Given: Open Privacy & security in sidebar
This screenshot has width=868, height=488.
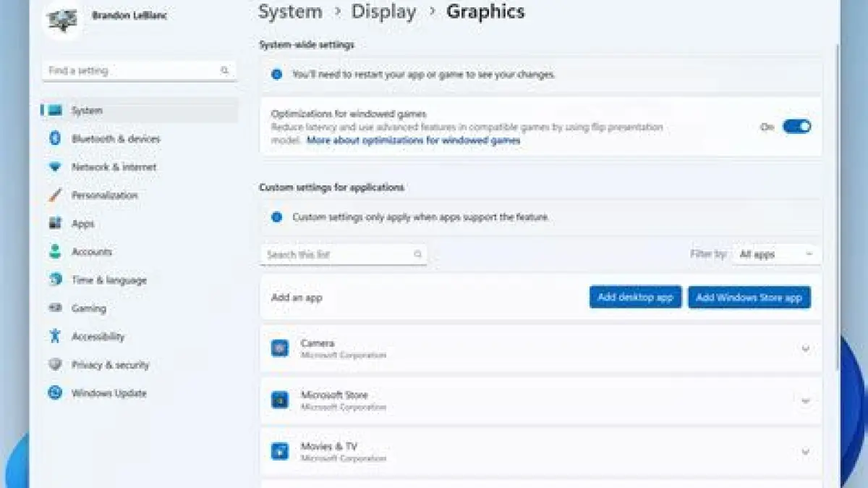Looking at the screenshot, I should 110,365.
